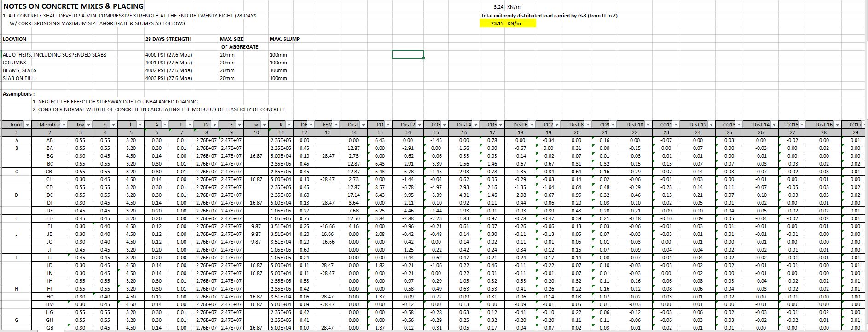Open the K column filter dropdown
Image resolution: width=868 pixels, height=332 pixels.
pyautogui.click(x=289, y=125)
